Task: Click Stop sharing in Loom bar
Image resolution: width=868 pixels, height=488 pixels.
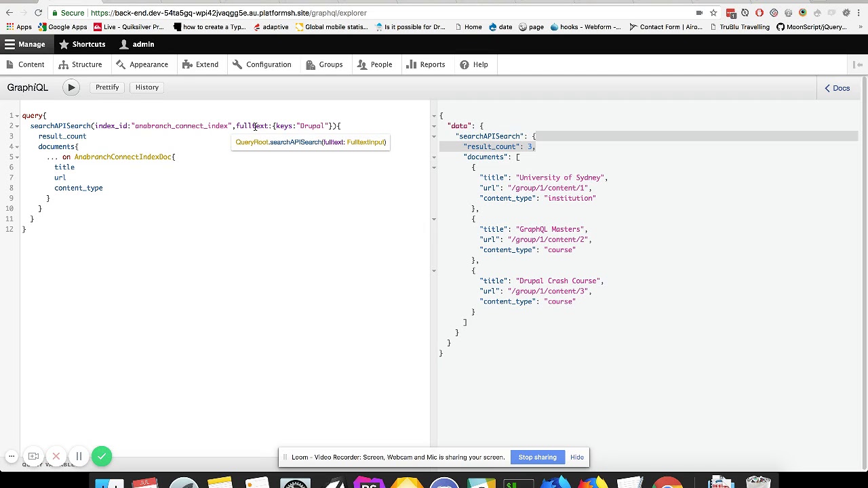Action: [x=537, y=457]
